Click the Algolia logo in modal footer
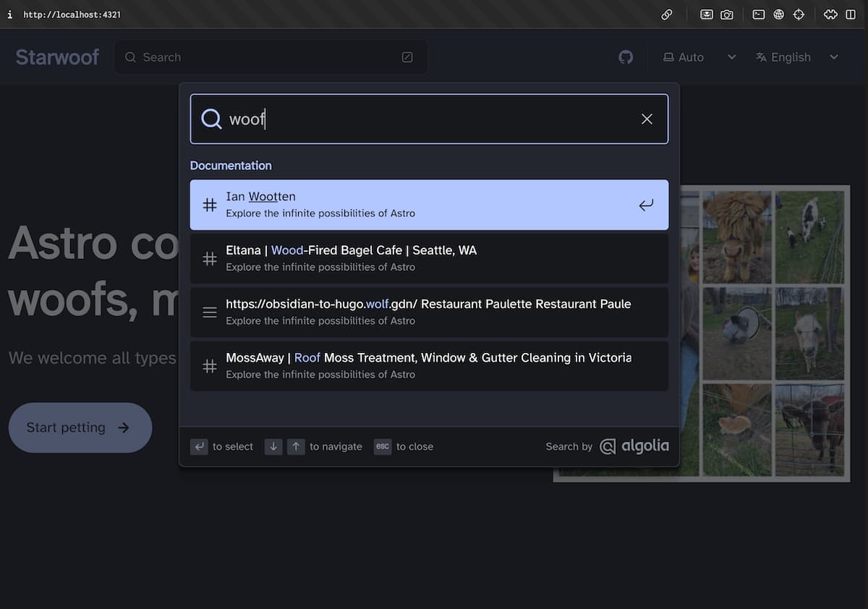Image resolution: width=868 pixels, height=609 pixels. point(634,446)
